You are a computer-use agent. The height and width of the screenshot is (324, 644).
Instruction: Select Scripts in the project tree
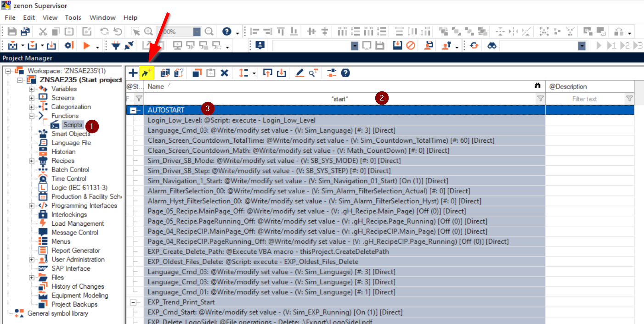[73, 125]
